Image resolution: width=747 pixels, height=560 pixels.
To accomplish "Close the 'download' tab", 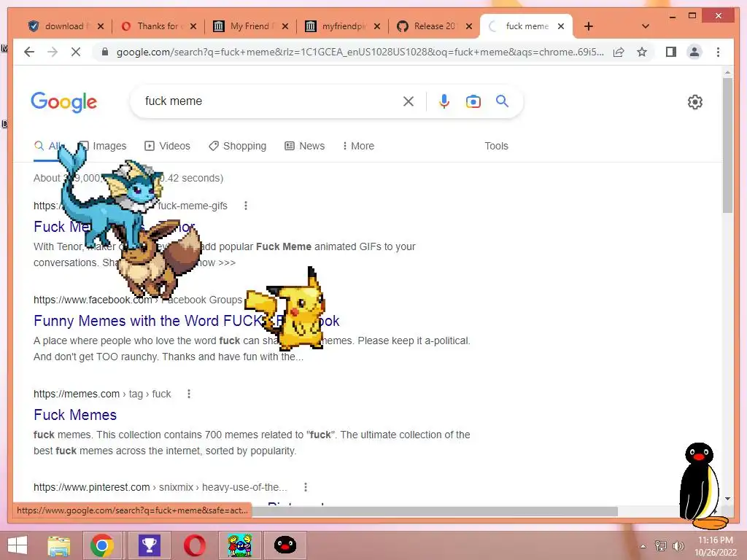I will coord(101,26).
